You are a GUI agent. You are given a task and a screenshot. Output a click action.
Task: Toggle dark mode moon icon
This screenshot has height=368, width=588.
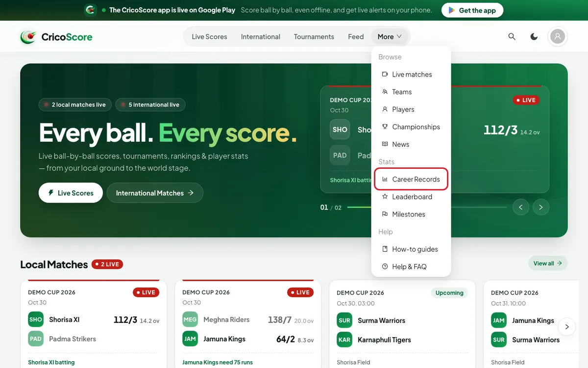point(534,37)
